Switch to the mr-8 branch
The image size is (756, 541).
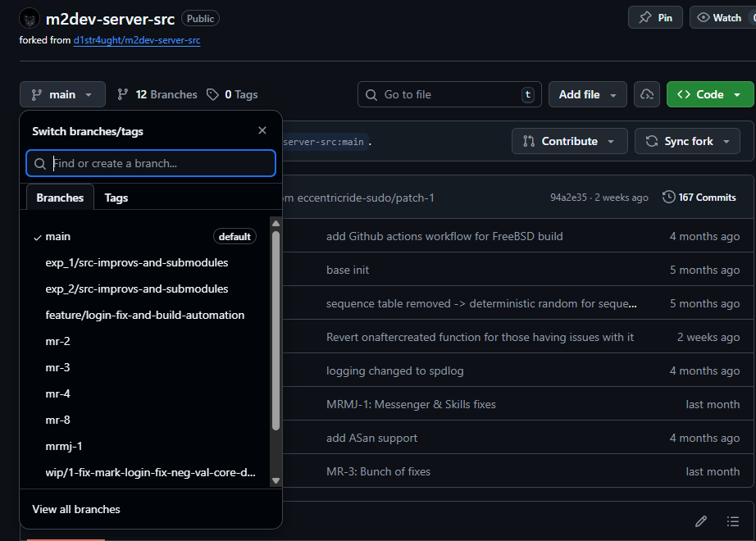pyautogui.click(x=58, y=420)
